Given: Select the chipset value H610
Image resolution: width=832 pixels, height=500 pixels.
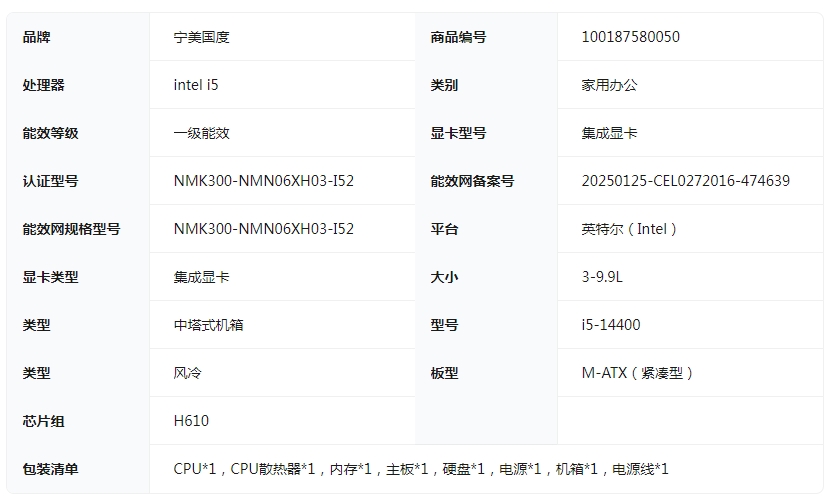Looking at the screenshot, I should click(x=191, y=421).
